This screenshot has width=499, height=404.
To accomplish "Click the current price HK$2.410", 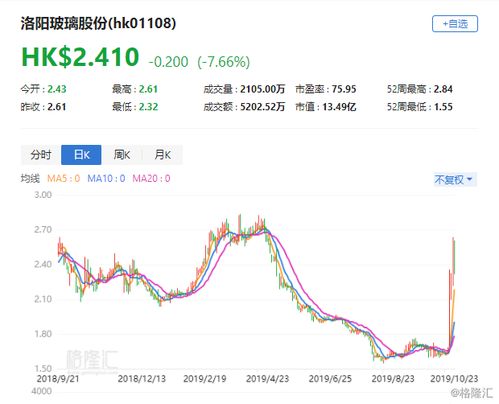I will pyautogui.click(x=80, y=57).
